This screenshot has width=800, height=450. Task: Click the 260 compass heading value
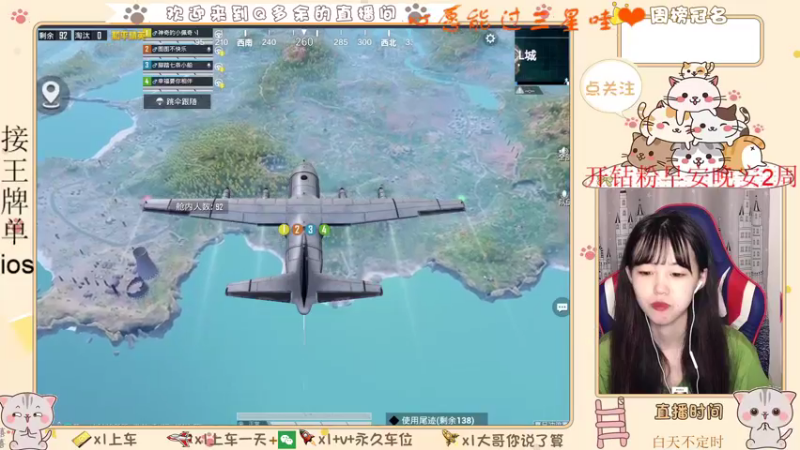point(304,42)
